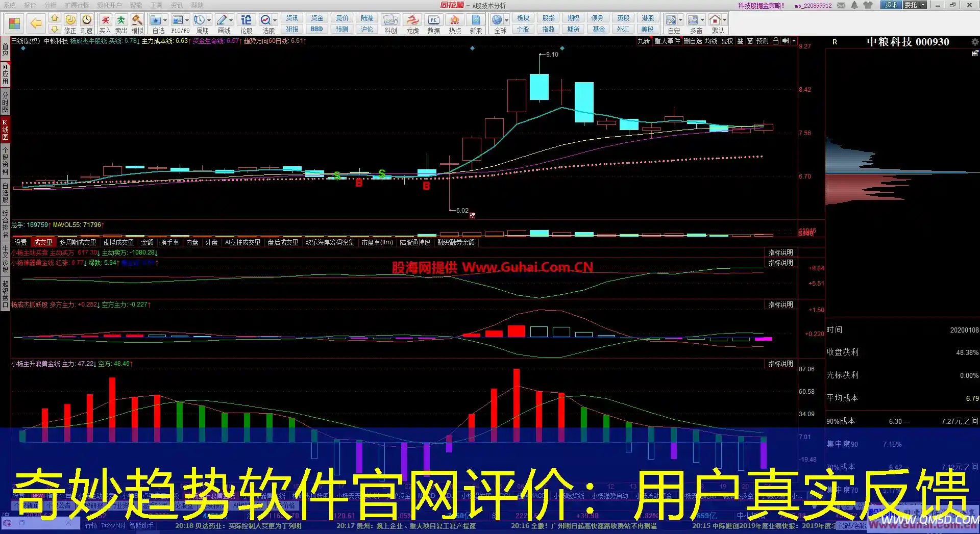Open the 修正 correction tool
This screenshot has width=980, height=534.
(70, 24)
